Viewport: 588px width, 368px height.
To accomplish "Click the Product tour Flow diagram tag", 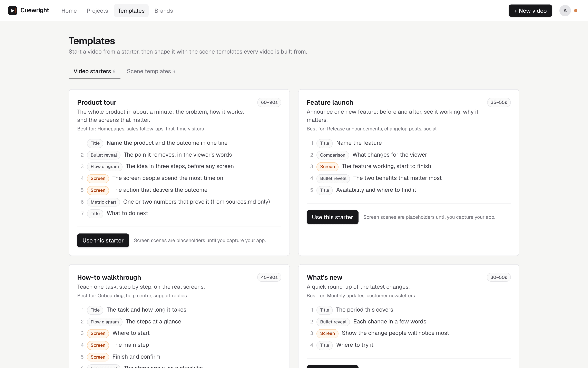I will (x=105, y=166).
